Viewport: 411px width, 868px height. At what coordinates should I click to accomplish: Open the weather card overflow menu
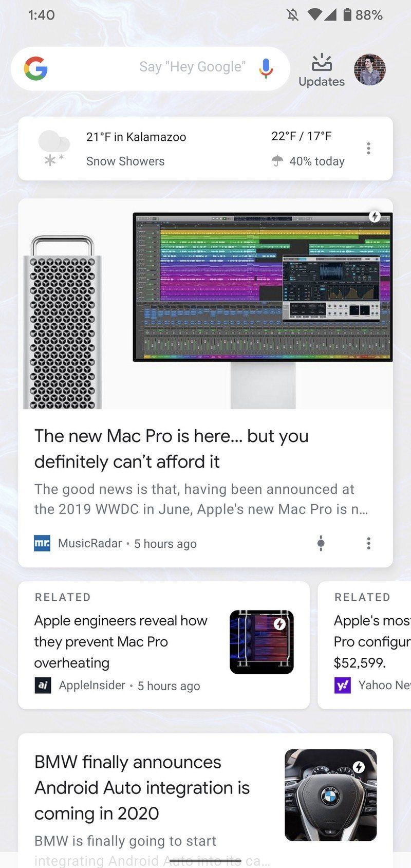368,149
